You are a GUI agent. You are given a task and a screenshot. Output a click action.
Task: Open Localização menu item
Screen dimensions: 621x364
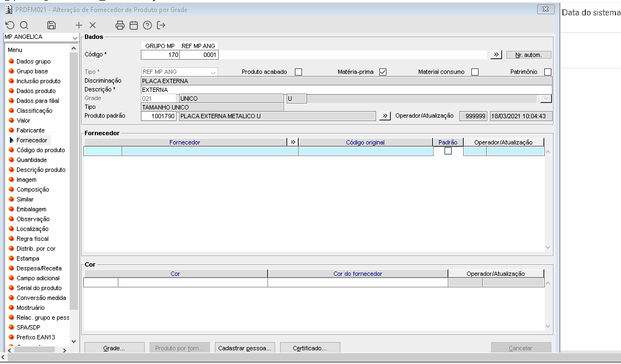32,229
